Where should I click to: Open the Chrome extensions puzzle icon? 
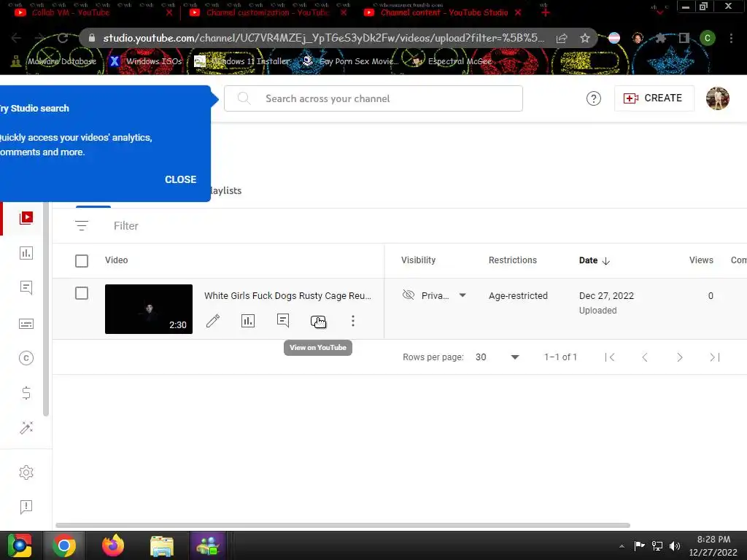[x=660, y=38]
